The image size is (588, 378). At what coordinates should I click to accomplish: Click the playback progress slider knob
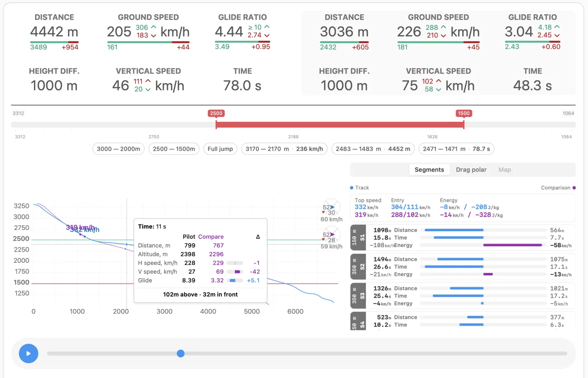(x=180, y=353)
